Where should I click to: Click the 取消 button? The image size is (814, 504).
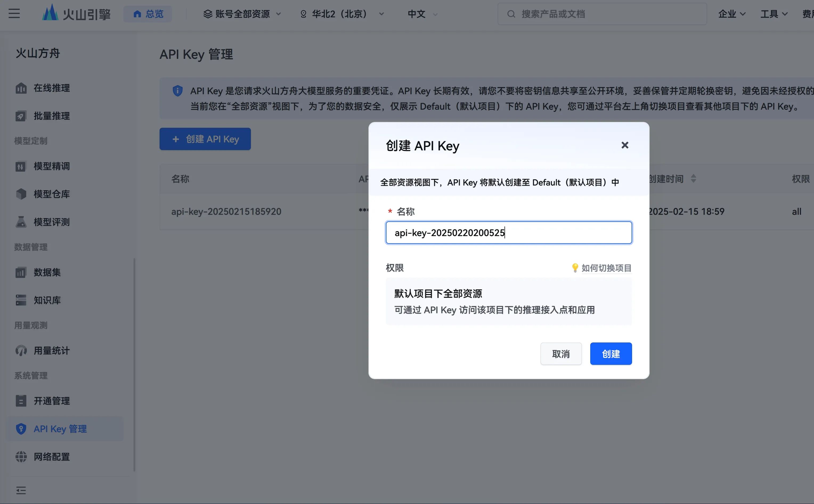pyautogui.click(x=561, y=354)
